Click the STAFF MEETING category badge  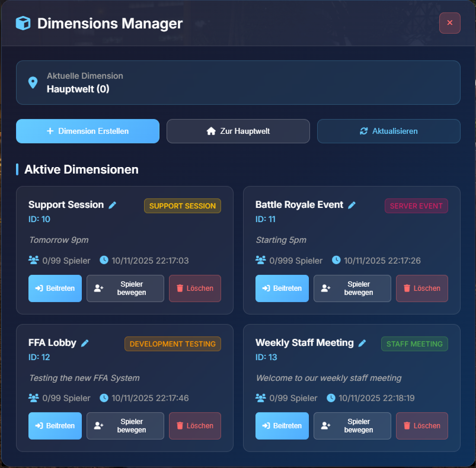click(414, 344)
